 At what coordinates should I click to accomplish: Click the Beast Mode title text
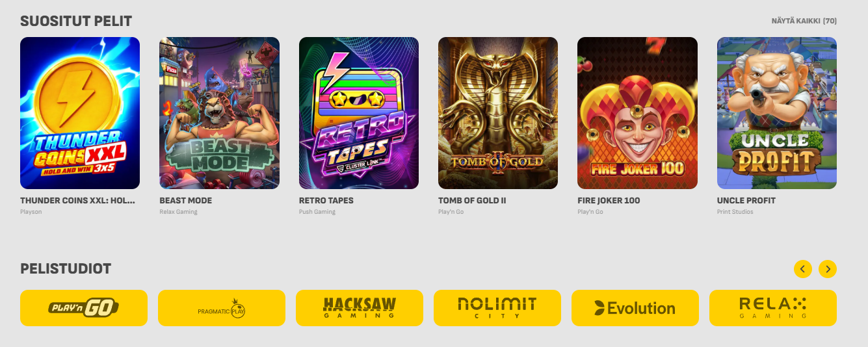(x=186, y=200)
